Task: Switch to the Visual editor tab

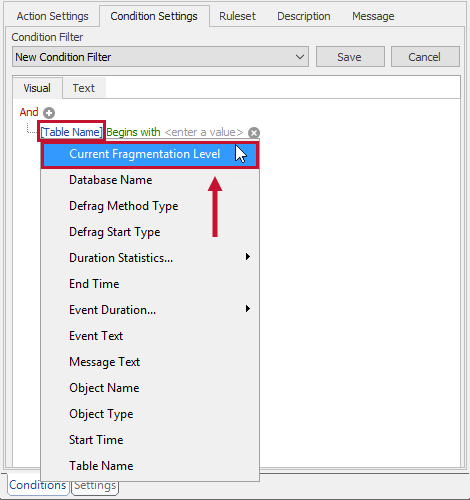Action: pyautogui.click(x=37, y=88)
